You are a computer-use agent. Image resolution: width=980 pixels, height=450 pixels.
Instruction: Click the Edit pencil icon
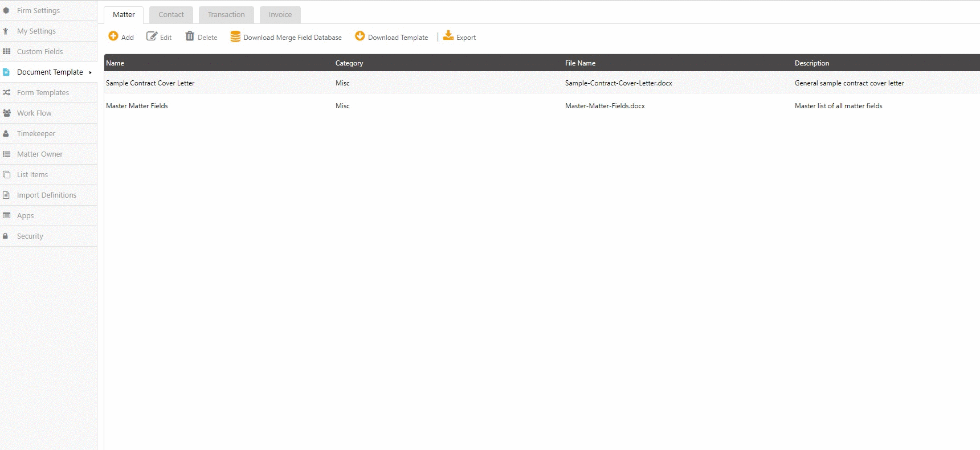[152, 36]
